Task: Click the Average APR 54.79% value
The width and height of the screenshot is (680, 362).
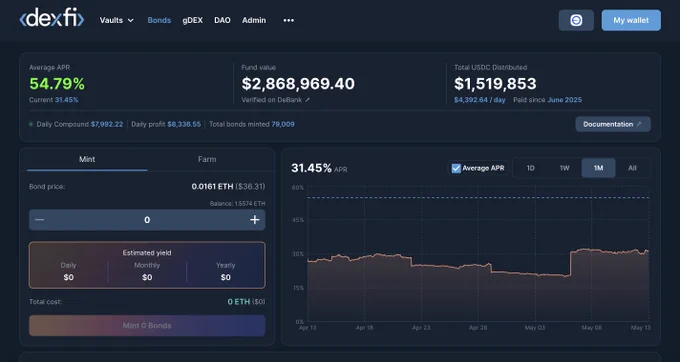Action: point(57,84)
